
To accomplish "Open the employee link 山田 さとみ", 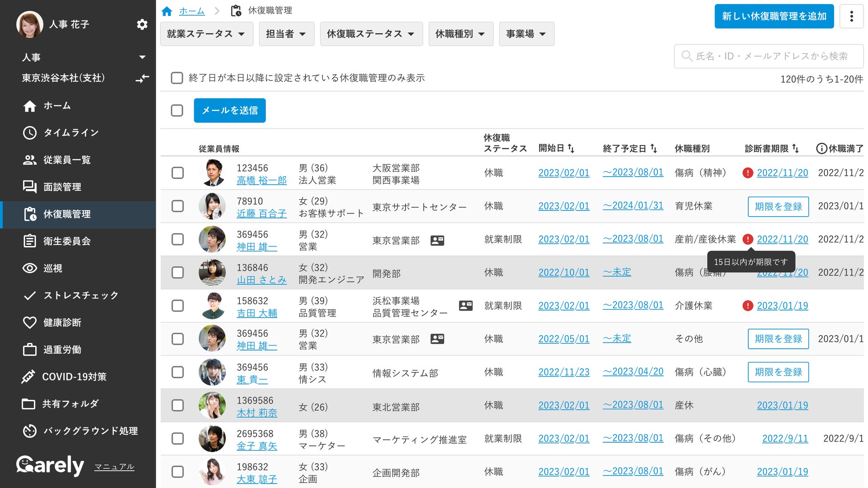I will click(x=261, y=280).
